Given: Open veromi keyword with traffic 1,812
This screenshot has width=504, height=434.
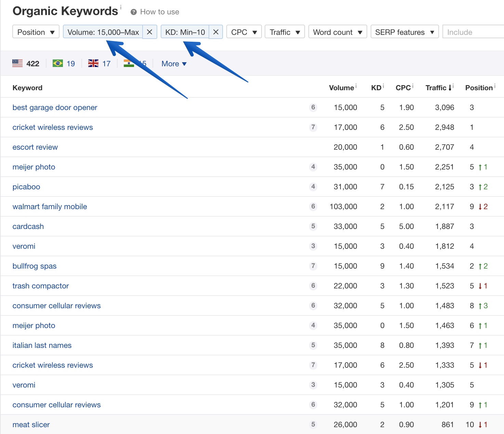Looking at the screenshot, I should pyautogui.click(x=24, y=246).
